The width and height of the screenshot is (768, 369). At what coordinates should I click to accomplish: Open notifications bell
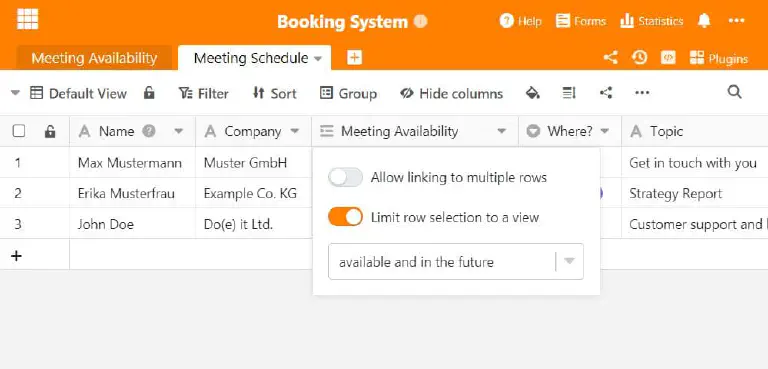(704, 21)
